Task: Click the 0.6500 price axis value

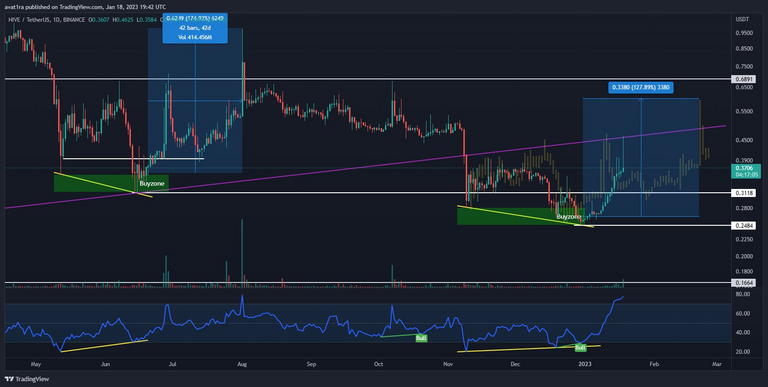Action: [x=744, y=88]
